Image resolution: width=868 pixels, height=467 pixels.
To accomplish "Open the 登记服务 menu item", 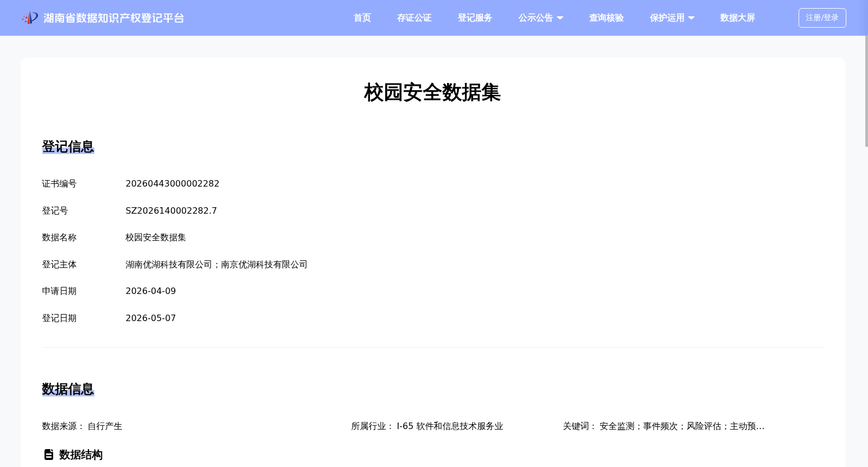I will click(x=475, y=18).
